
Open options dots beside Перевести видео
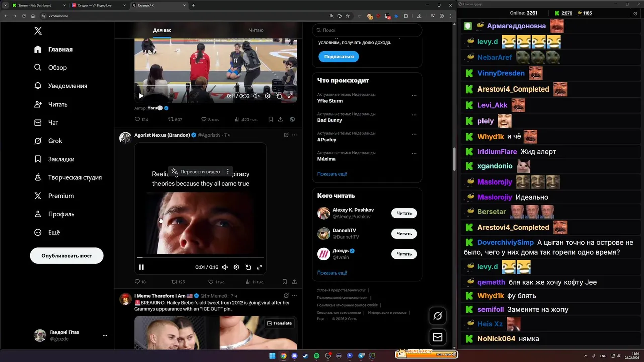[228, 171]
